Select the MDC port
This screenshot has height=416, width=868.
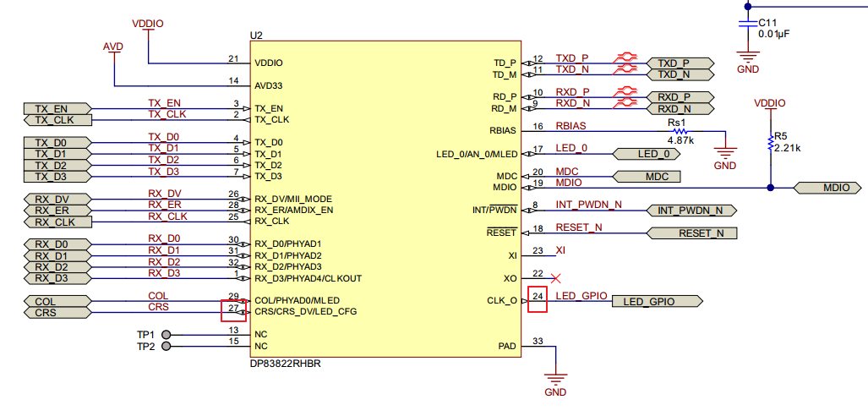pos(647,177)
